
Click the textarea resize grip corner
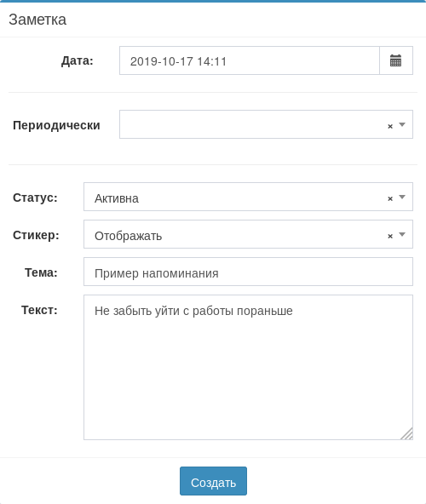[x=407, y=433]
